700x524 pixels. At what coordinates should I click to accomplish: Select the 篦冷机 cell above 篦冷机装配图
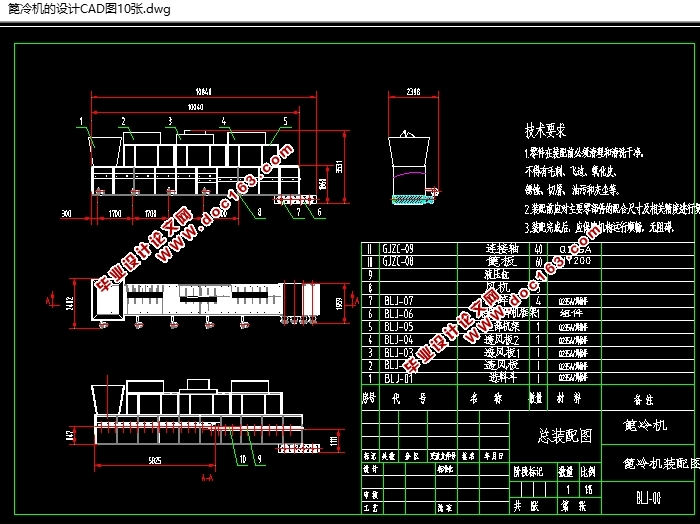(645, 424)
